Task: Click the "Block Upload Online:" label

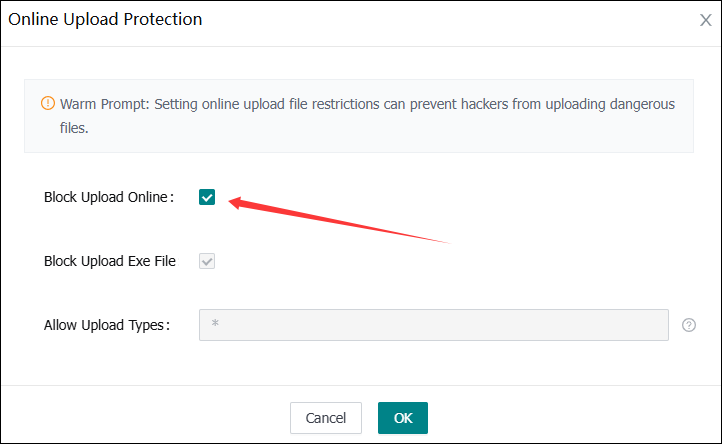Action: coord(109,197)
